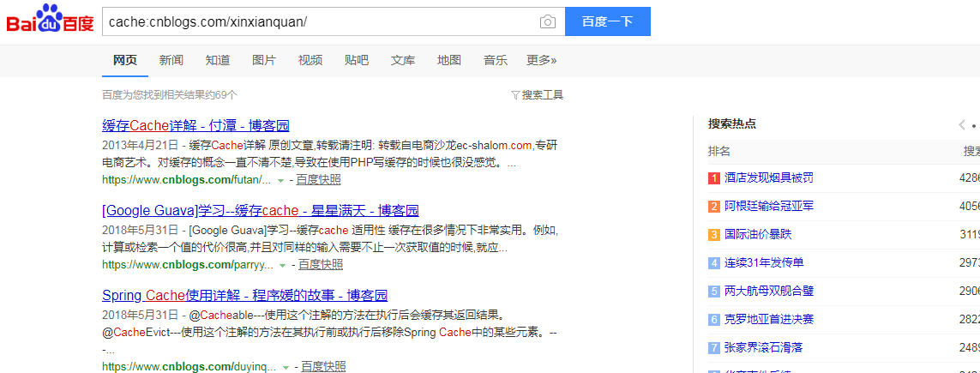Click the Baidu logo
Image resolution: width=980 pixels, height=373 pixels.
(50, 20)
